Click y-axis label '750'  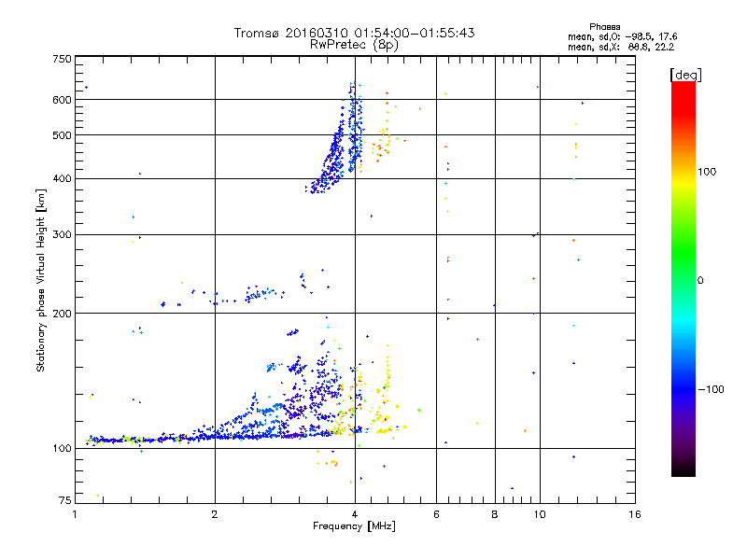(62, 59)
